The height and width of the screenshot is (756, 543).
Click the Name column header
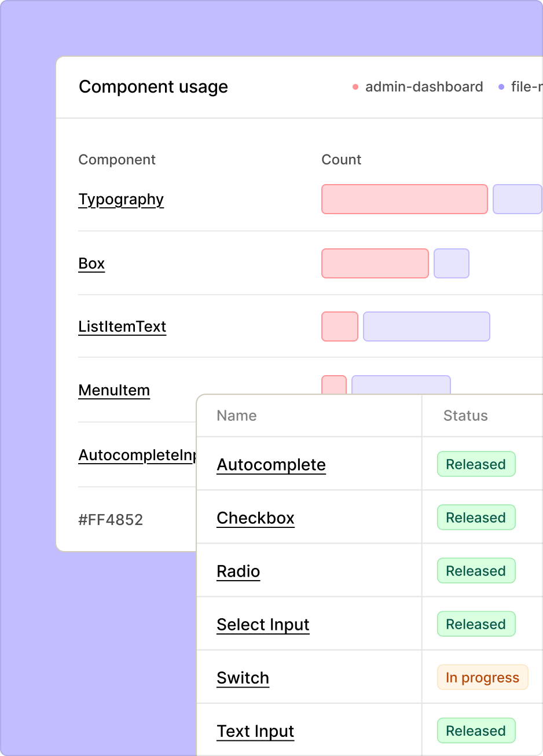[x=236, y=416]
